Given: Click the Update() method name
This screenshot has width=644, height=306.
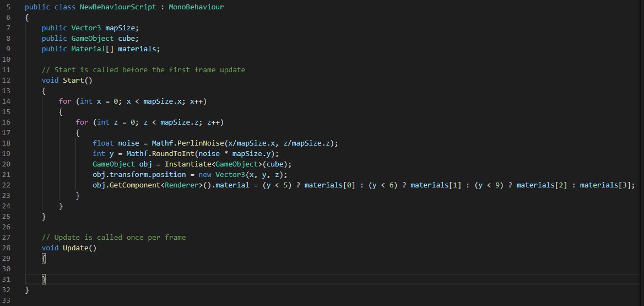Looking at the screenshot, I should (80, 248).
